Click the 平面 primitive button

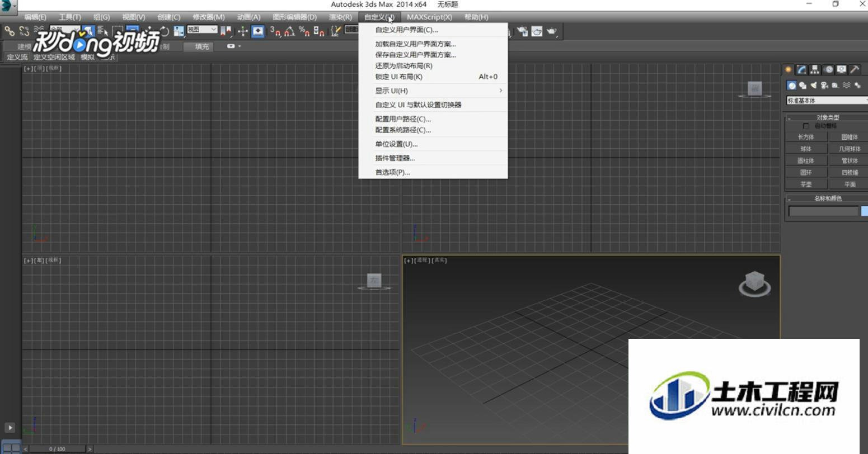pos(849,184)
